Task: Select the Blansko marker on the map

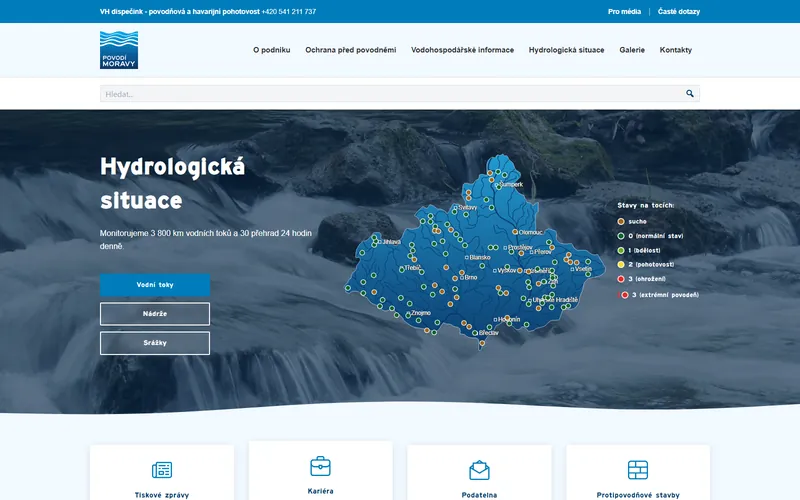Action: (467, 258)
